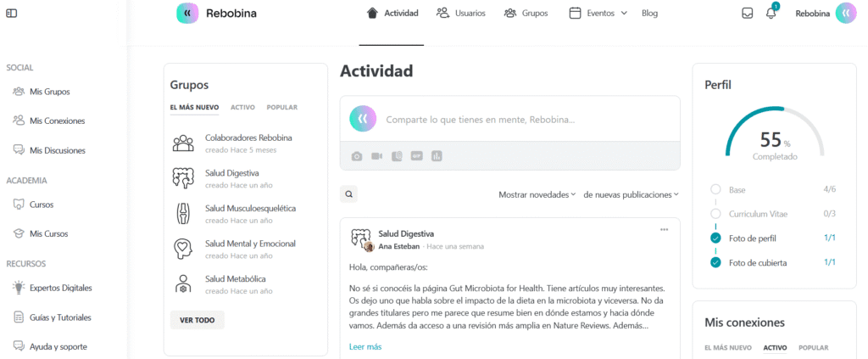
Task: Select the Curriculum Vitae step circle
Action: click(715, 214)
